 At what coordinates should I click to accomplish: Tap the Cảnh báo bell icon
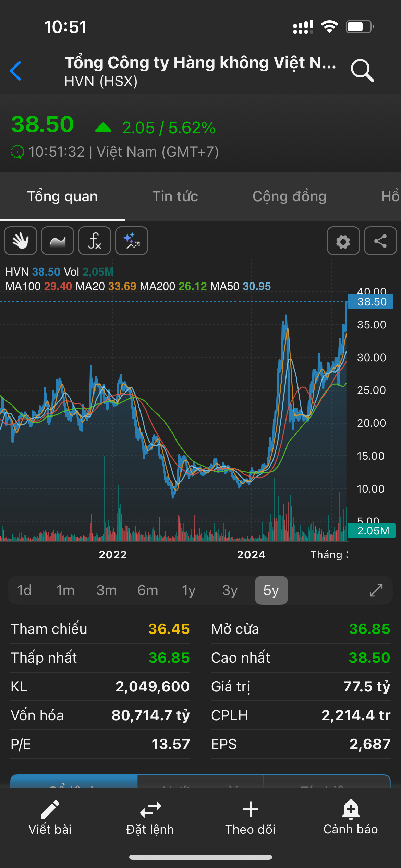351,809
